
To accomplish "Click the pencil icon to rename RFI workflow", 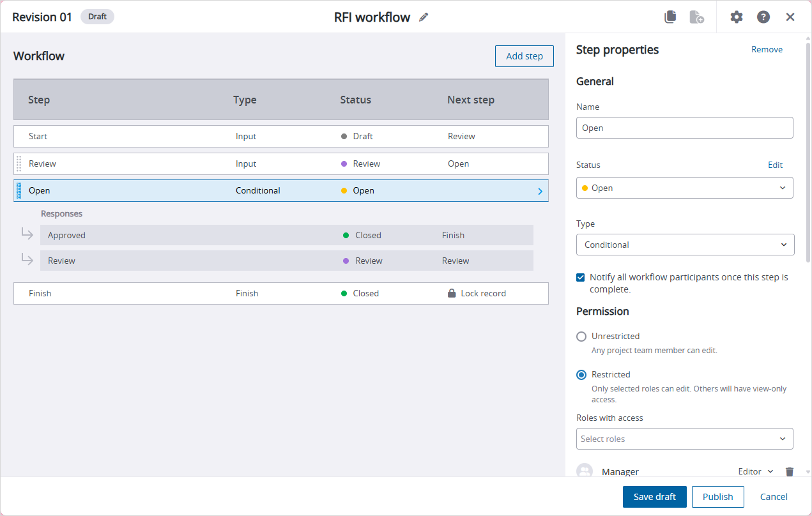I will [x=424, y=17].
